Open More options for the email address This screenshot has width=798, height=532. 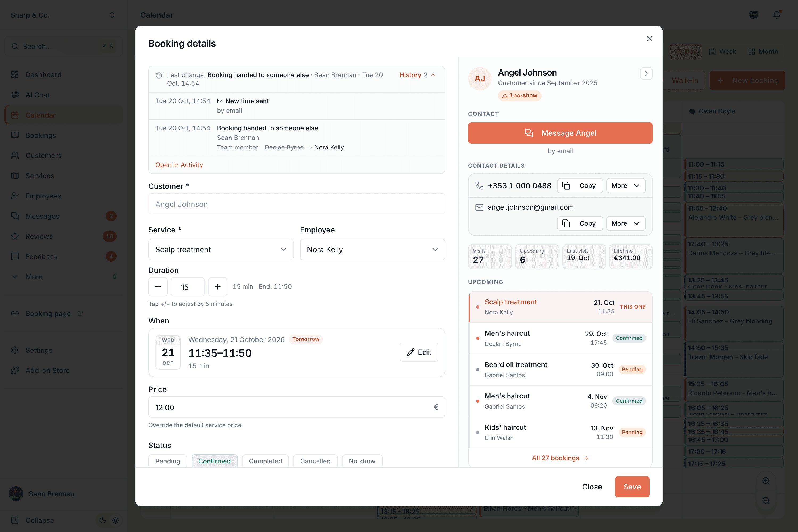626,223
